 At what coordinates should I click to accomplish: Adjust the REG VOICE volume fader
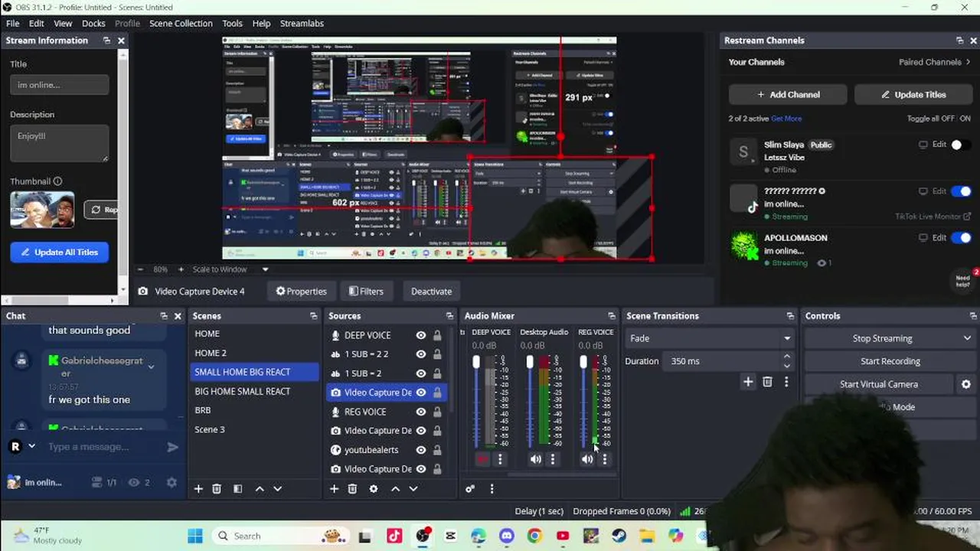(583, 362)
